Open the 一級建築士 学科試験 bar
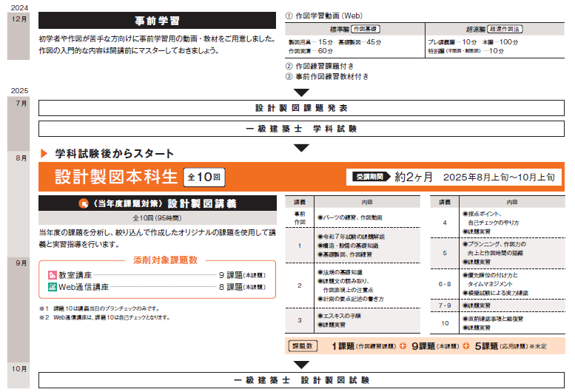This screenshot has width=575, height=392. (x=300, y=129)
